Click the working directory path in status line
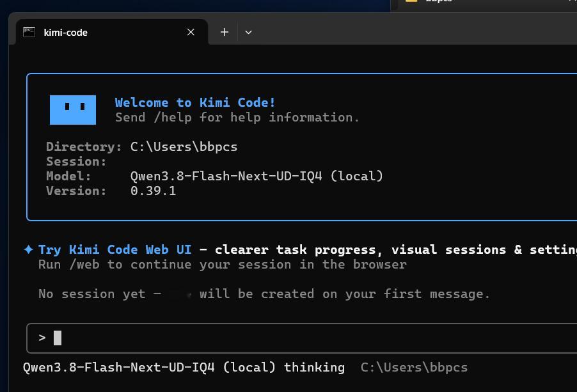This screenshot has height=392, width=577. click(x=414, y=367)
